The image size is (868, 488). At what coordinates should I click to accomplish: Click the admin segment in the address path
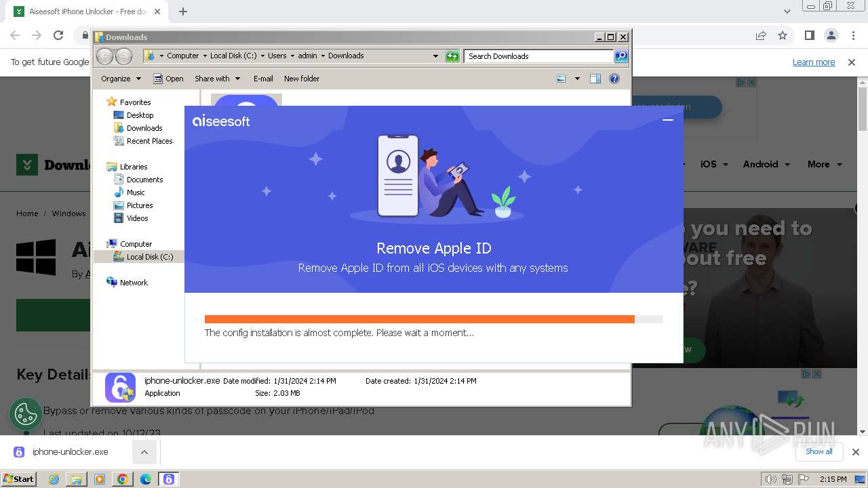pos(307,56)
